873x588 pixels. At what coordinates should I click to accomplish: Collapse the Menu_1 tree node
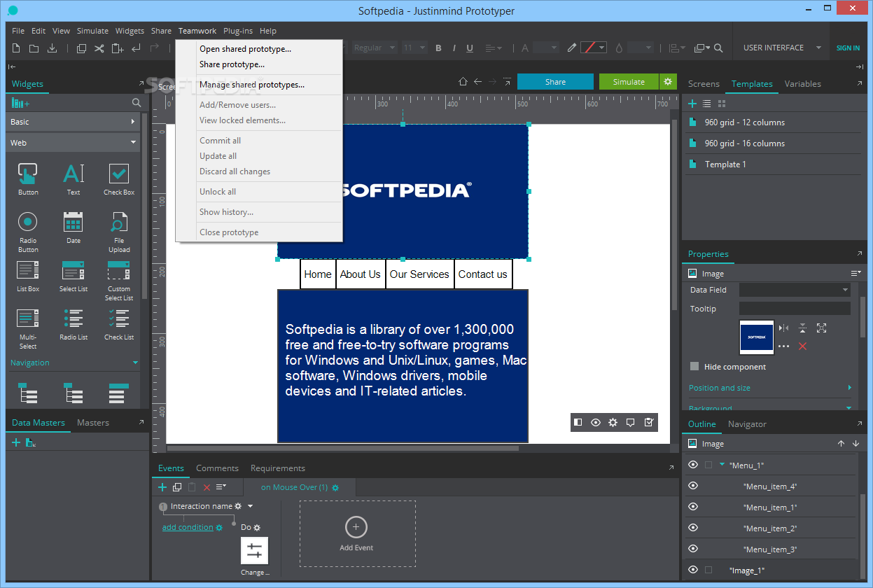(x=722, y=465)
